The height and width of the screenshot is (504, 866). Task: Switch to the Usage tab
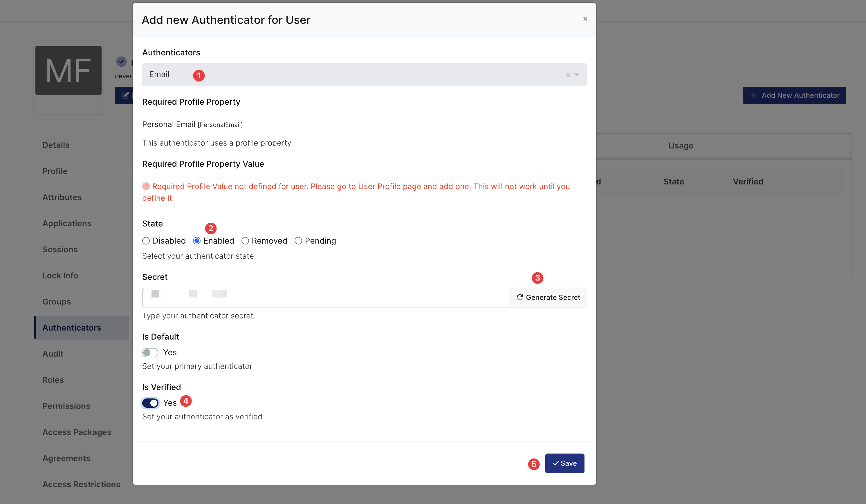tap(681, 146)
